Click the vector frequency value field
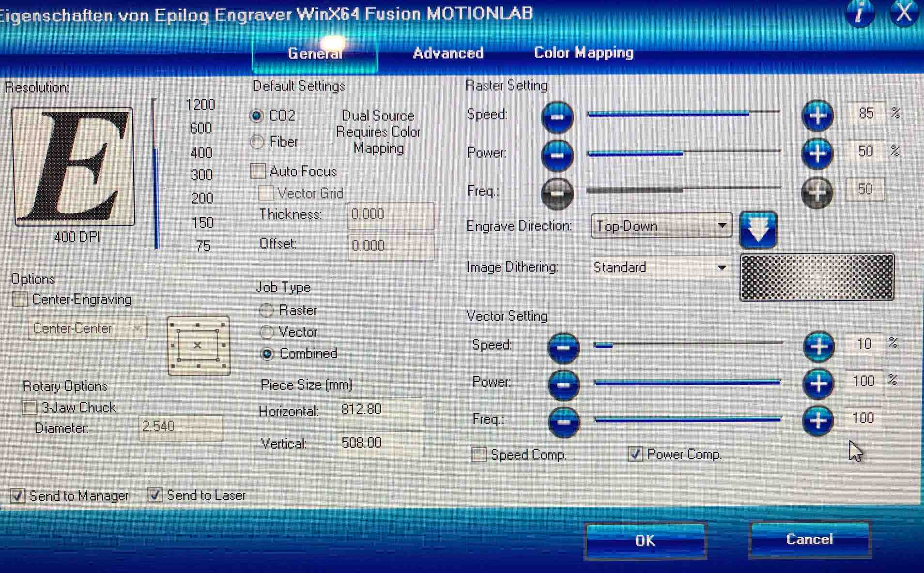The height and width of the screenshot is (573, 924). coord(864,418)
